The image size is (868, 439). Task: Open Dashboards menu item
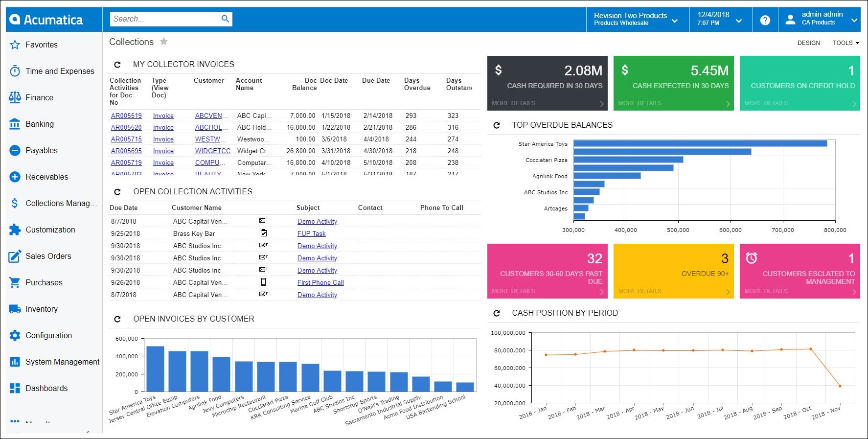tap(46, 388)
